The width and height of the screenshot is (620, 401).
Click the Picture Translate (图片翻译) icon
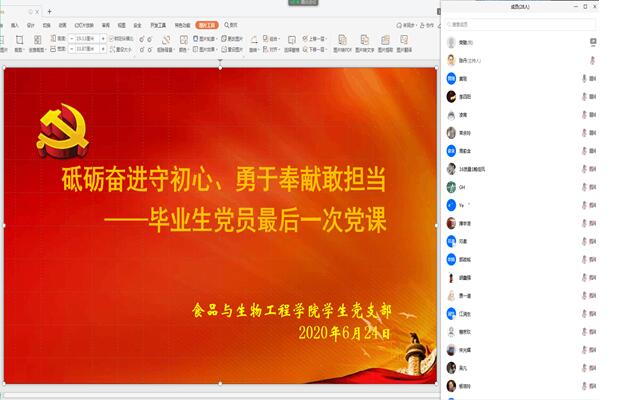tap(404, 40)
